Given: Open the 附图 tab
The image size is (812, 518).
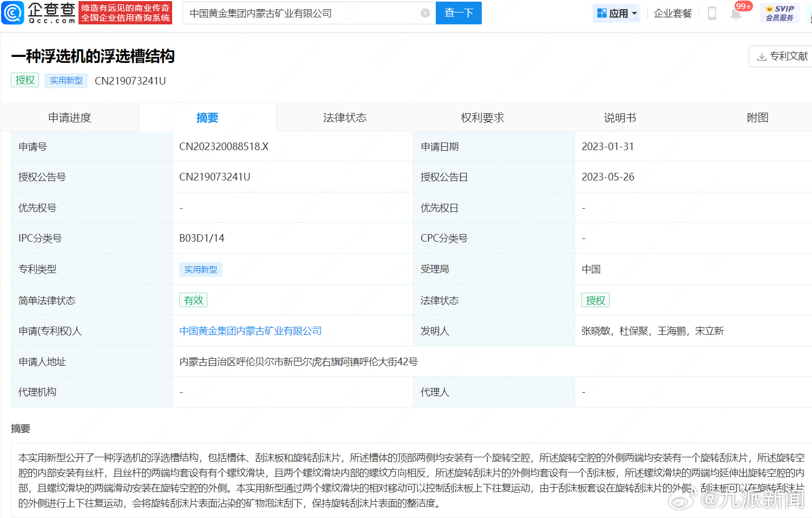Looking at the screenshot, I should point(757,118).
